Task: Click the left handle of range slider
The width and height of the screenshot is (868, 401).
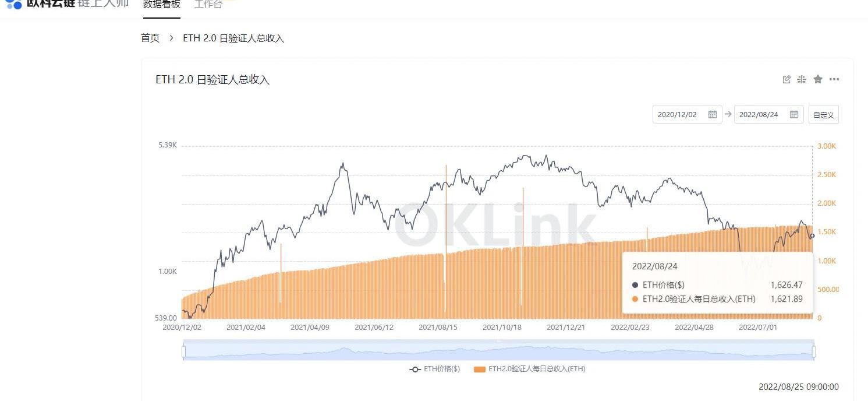Action: click(184, 351)
